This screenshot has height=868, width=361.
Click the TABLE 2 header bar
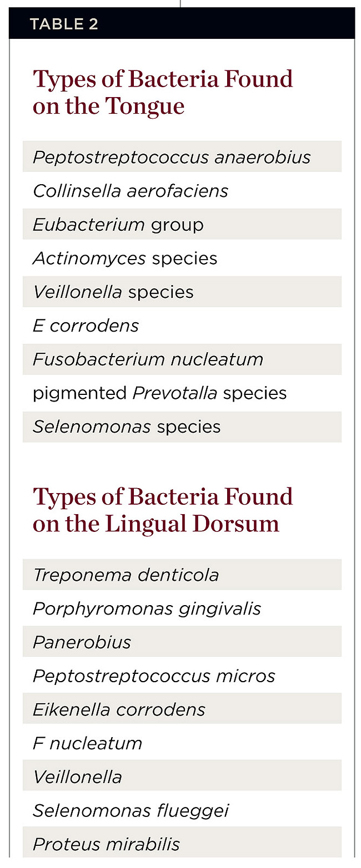tap(182, 24)
